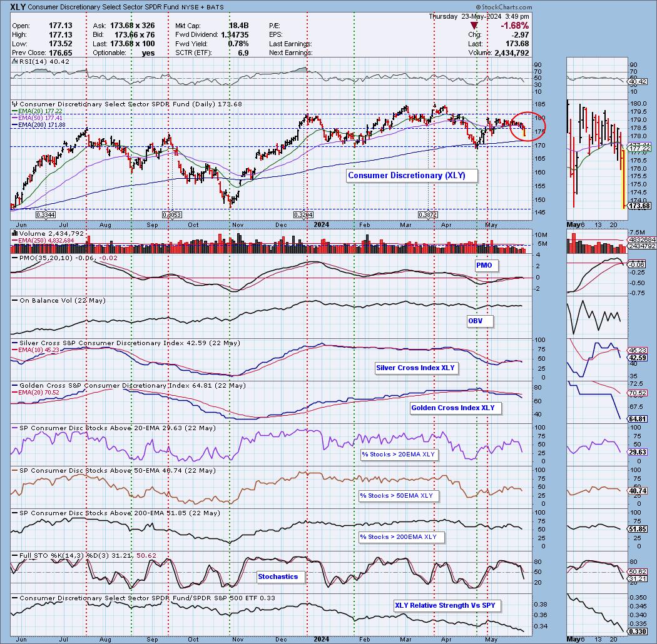Click the PMO(35,20,10) indicator legend
This screenshot has width=657, height=644.
pos(64,258)
